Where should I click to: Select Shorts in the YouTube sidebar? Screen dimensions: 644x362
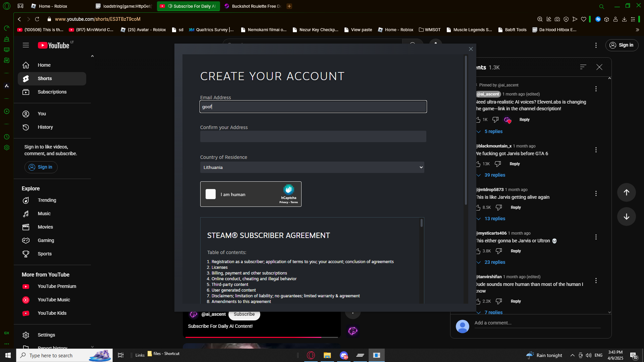[x=52, y=78]
